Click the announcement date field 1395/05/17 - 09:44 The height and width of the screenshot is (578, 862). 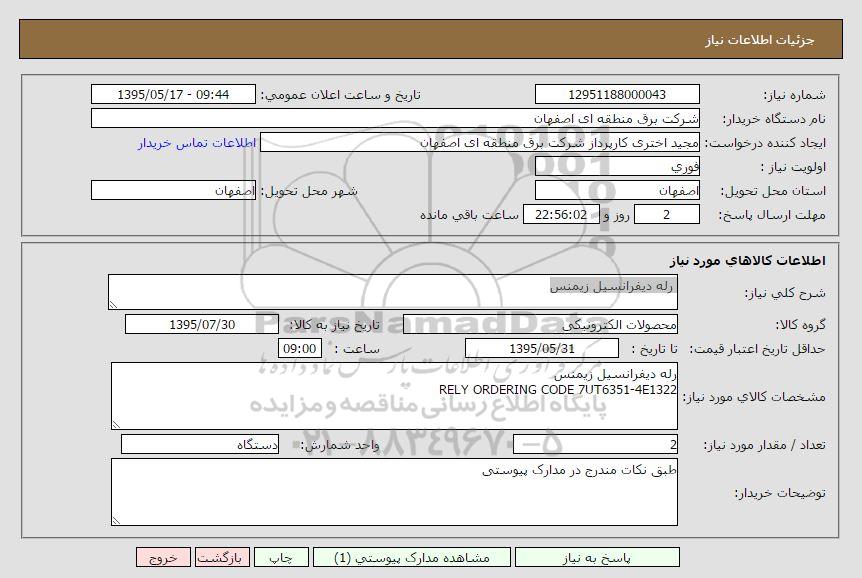pos(173,95)
